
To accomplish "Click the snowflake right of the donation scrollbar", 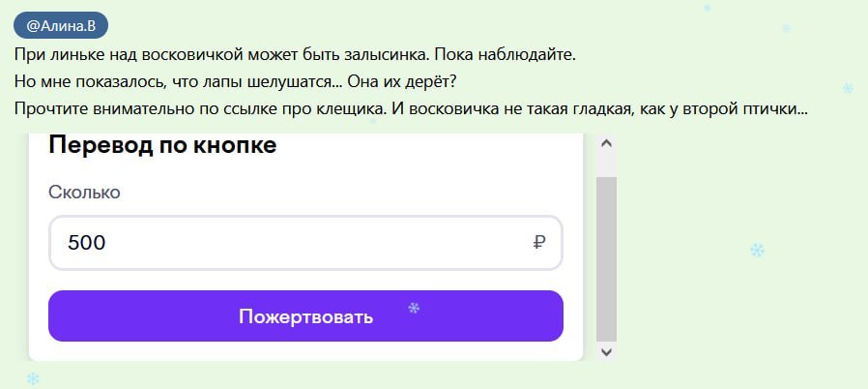I will pyautogui.click(x=757, y=251).
